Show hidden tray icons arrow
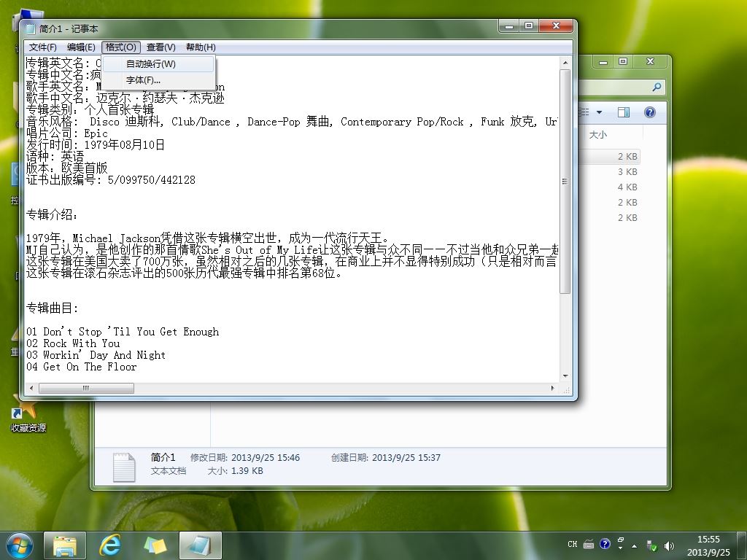 coord(634,546)
